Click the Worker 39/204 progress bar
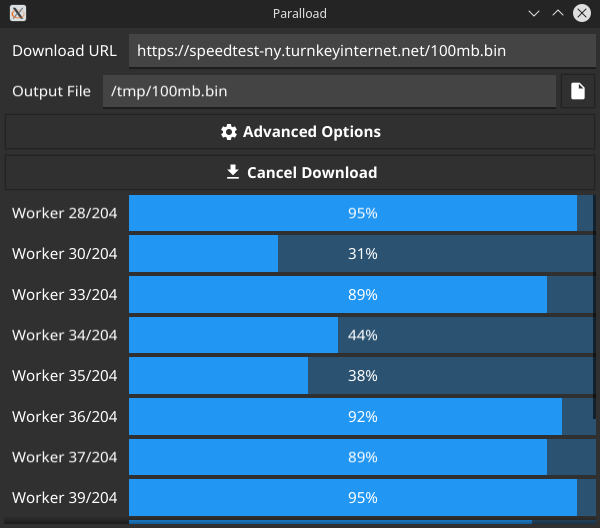 [362, 498]
